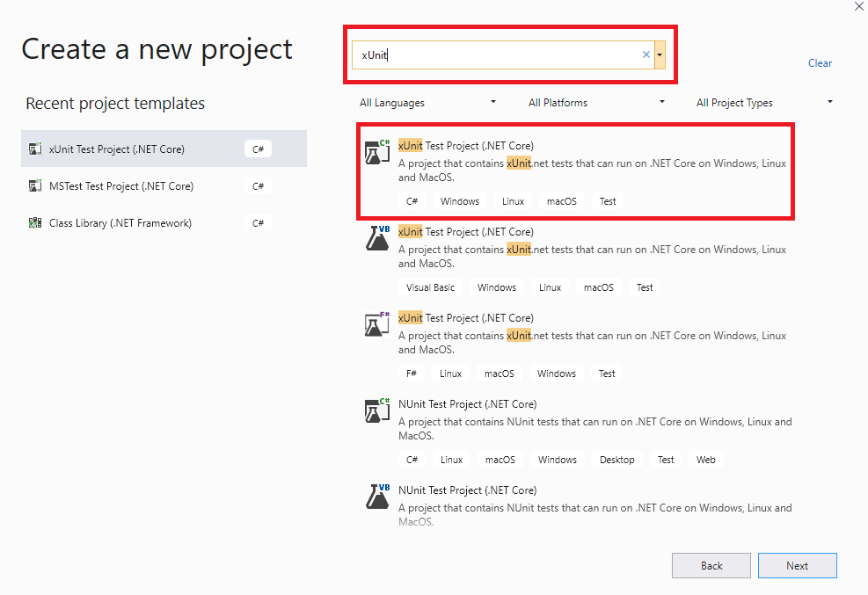Click the Back button

point(711,565)
